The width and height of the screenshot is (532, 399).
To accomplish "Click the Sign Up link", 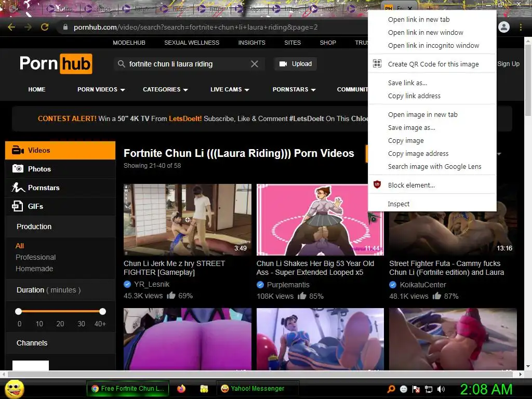I will [508, 64].
